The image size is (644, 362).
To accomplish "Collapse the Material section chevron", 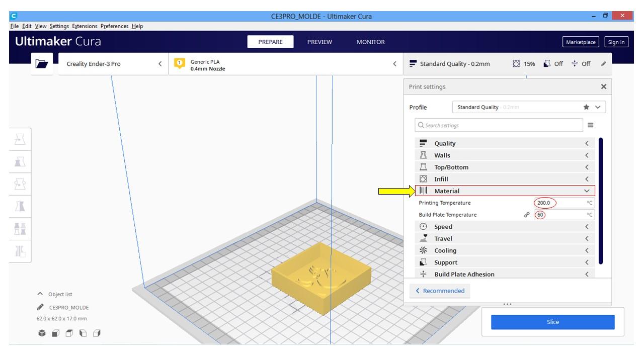I will [x=587, y=191].
